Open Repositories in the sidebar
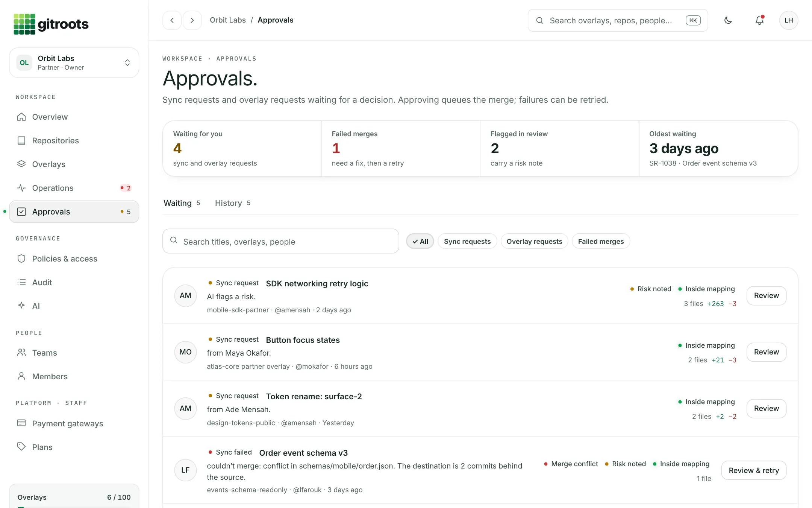The height and width of the screenshot is (508, 812). (x=74, y=141)
